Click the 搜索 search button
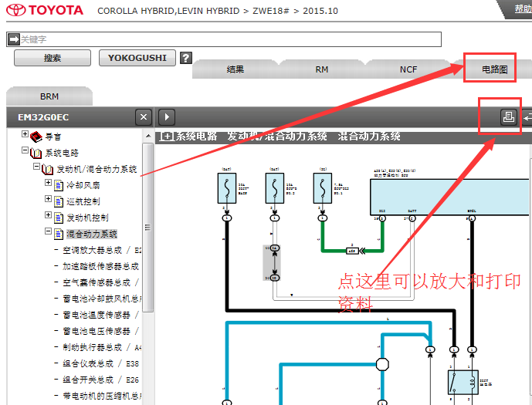Screen dimensions: 532x405 pyautogui.click(x=53, y=58)
